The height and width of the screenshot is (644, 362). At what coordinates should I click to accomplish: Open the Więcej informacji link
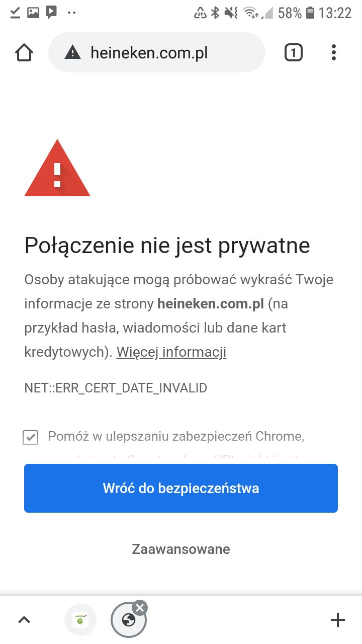171,352
